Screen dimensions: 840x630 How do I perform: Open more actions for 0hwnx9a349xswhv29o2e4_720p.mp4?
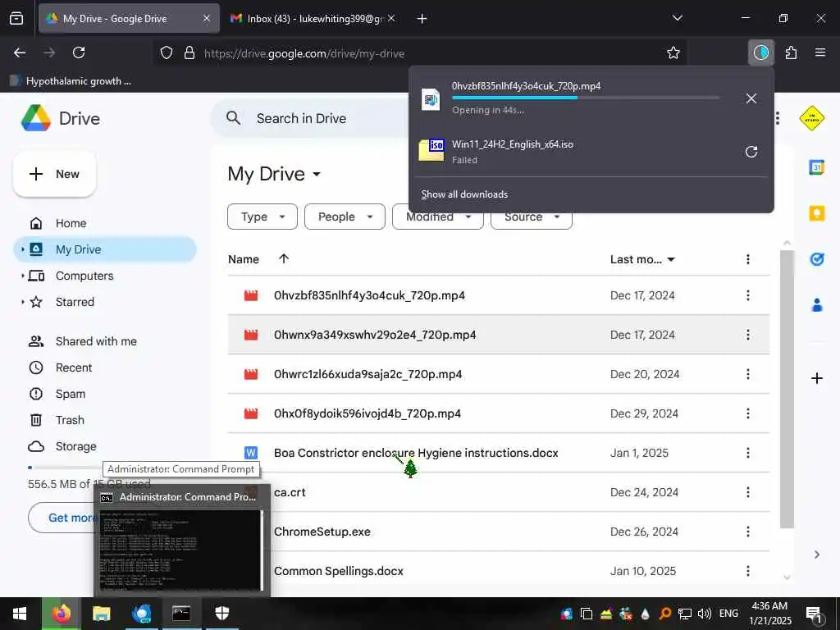click(x=748, y=335)
